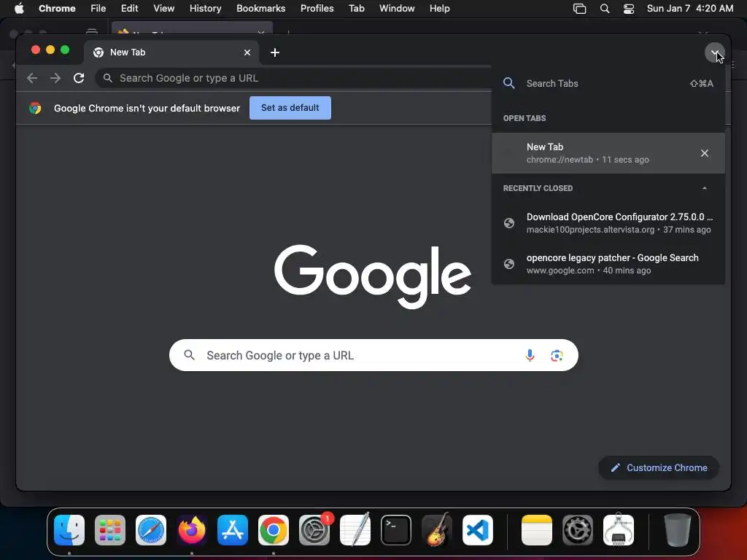Collapse the tab search dropdown button
747x560 pixels.
coord(714,52)
